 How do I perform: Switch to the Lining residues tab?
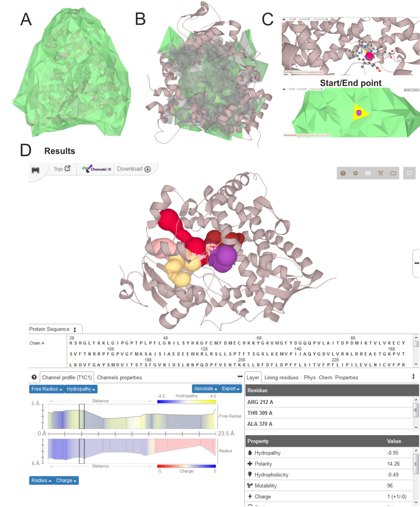(281, 377)
